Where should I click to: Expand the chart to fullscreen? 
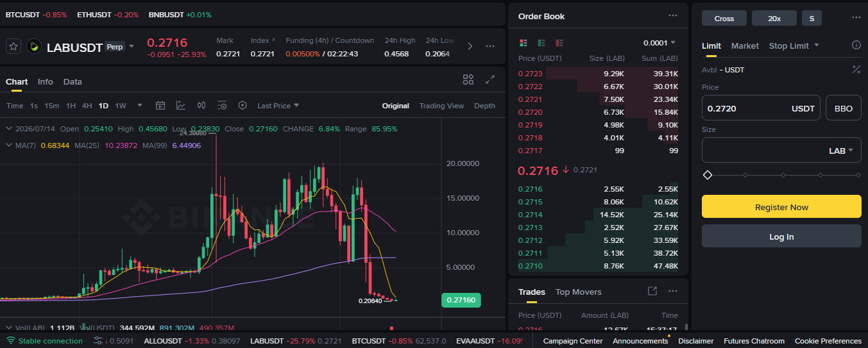point(490,79)
